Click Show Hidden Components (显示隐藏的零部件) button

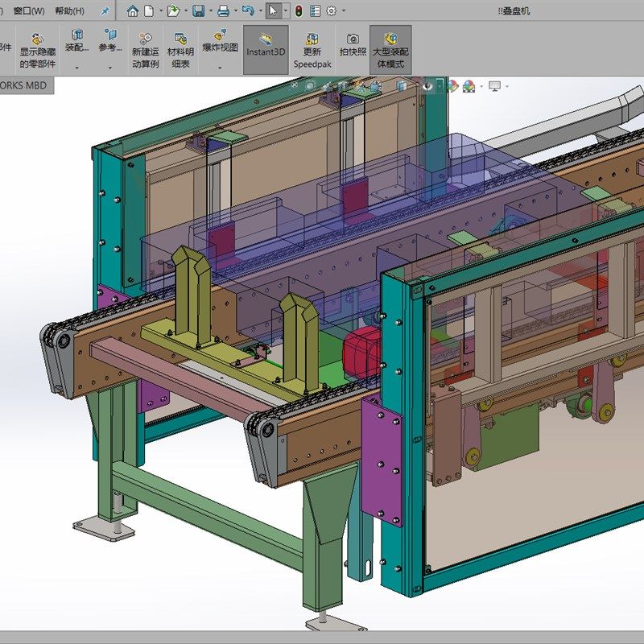click(x=37, y=50)
